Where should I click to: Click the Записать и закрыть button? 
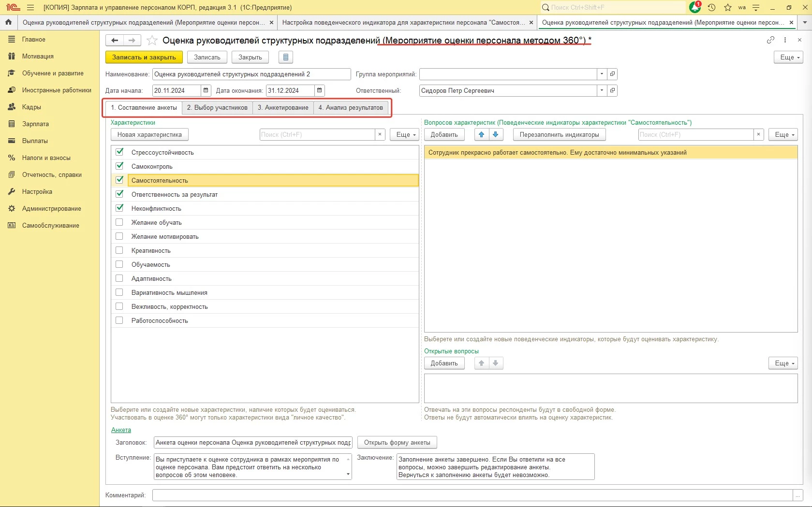coord(144,57)
